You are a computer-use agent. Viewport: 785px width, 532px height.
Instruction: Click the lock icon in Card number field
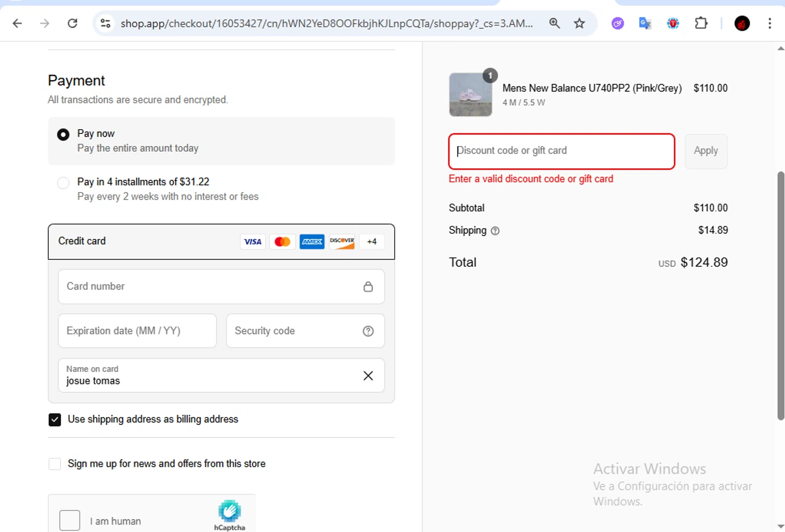pyautogui.click(x=368, y=286)
